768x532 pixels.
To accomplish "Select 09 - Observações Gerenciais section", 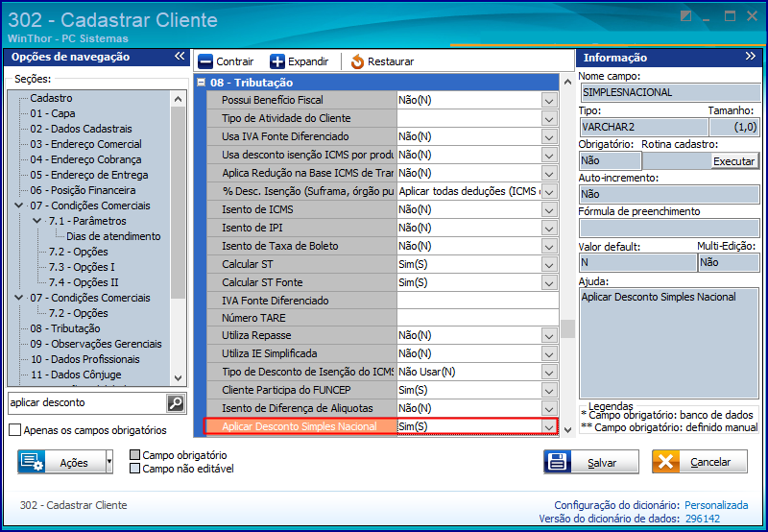I will pyautogui.click(x=95, y=344).
